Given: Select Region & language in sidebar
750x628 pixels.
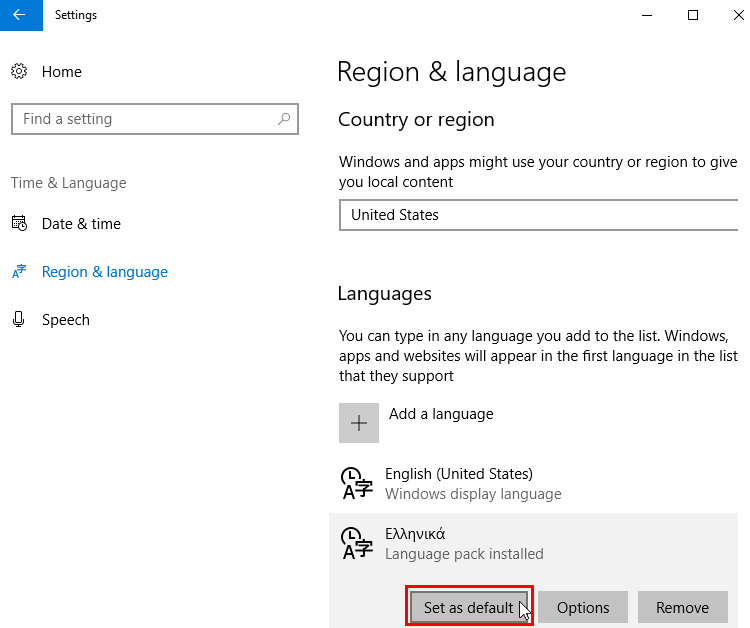Looking at the screenshot, I should click(105, 272).
